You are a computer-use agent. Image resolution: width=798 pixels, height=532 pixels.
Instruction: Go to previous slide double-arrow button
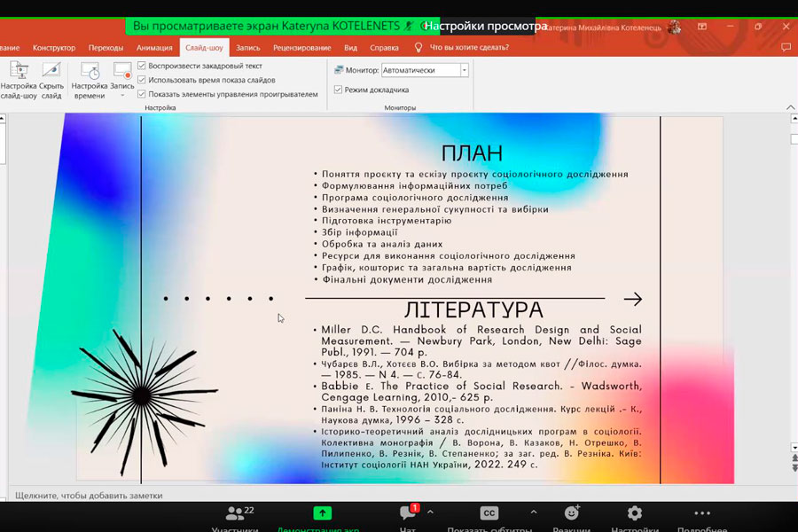[x=794, y=458]
